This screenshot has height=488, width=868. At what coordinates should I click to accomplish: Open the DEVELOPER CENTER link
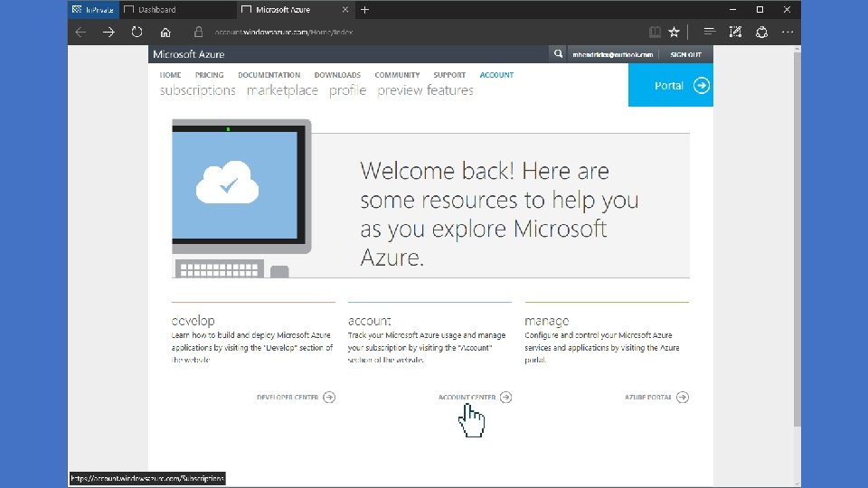(288, 398)
